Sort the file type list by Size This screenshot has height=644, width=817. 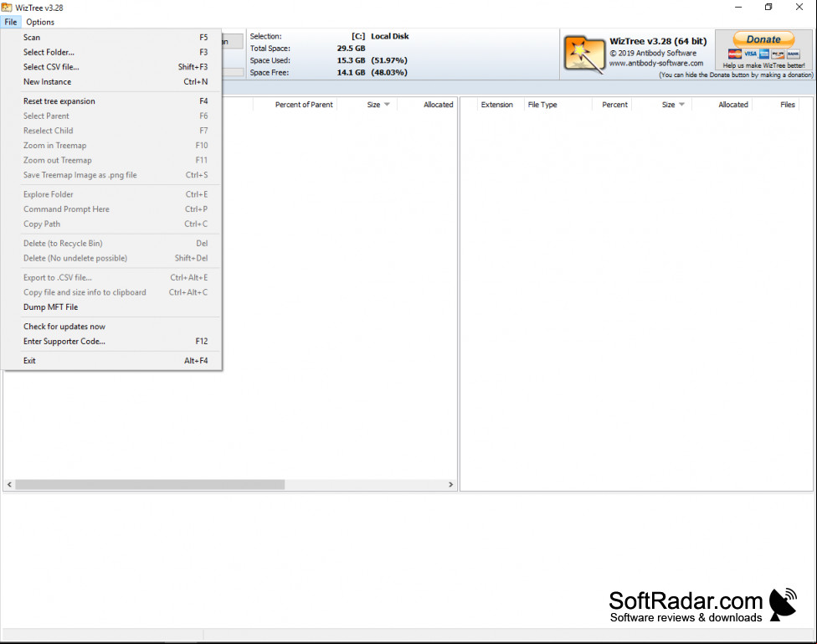(662, 105)
